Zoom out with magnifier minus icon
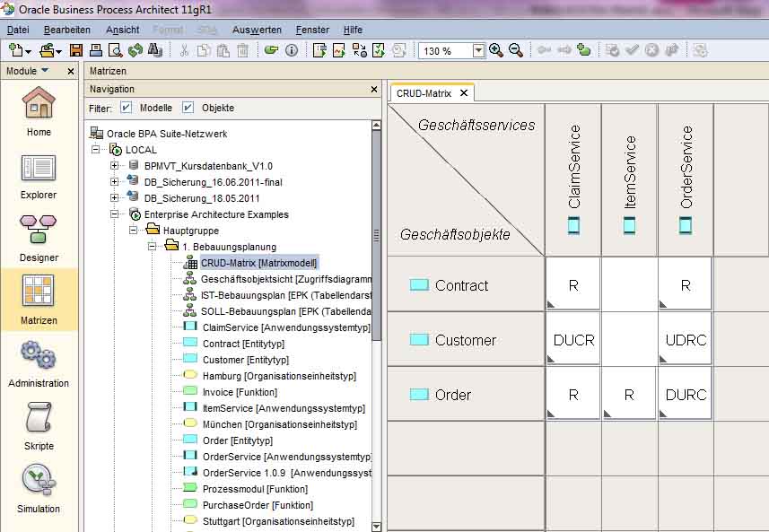The image size is (769, 532). coord(515,50)
